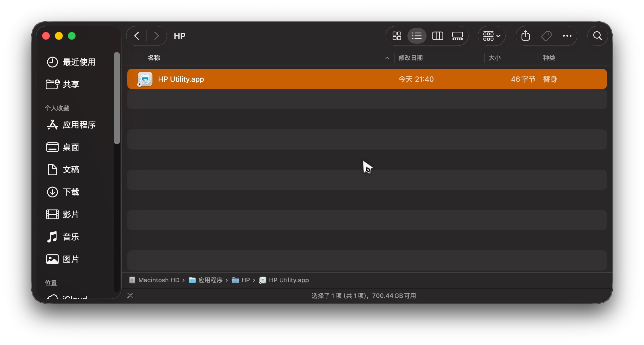Click the X icon in status bar
Screen dimensions: 644x345
point(130,296)
